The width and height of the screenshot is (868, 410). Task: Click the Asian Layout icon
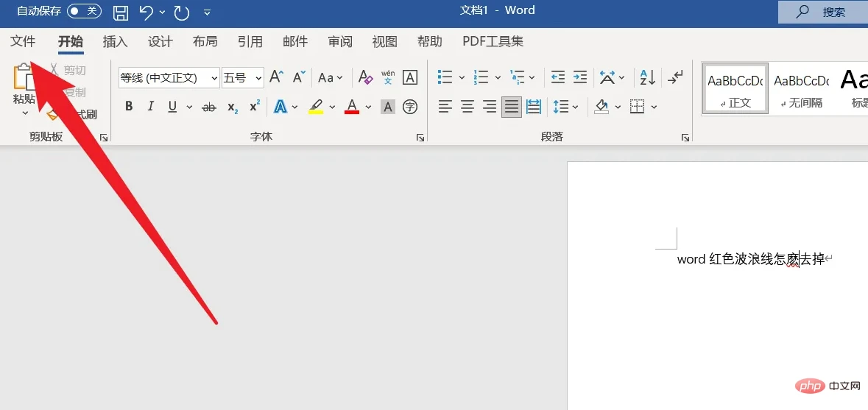607,77
